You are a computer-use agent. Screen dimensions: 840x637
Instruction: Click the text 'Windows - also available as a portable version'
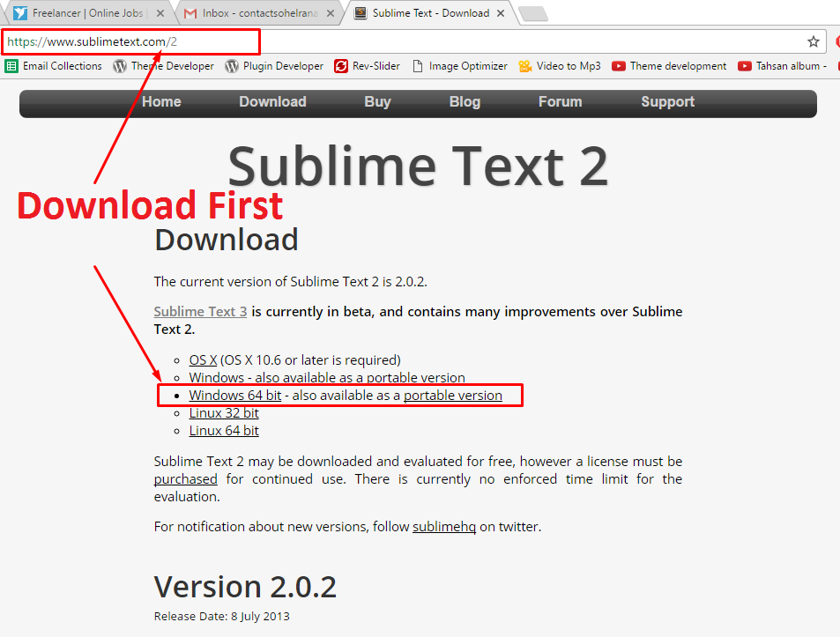click(327, 378)
